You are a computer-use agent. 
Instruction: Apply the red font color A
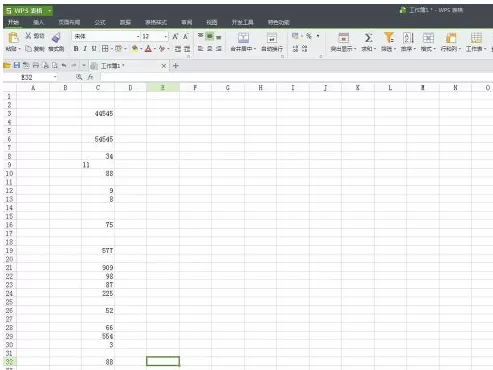click(x=148, y=49)
